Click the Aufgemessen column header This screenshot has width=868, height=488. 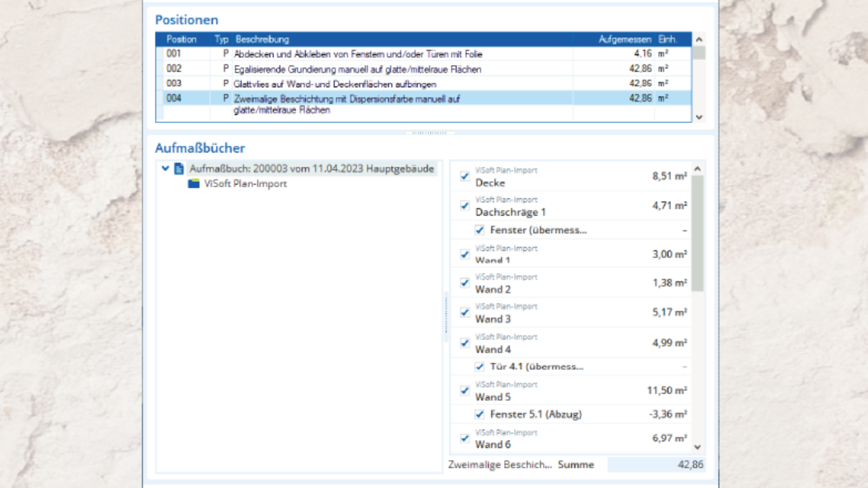point(625,39)
